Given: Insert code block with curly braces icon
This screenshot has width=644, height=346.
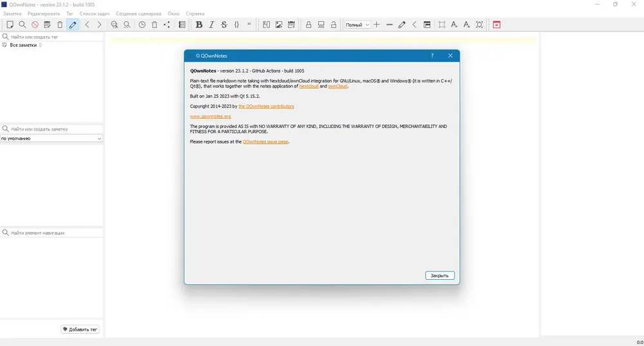Looking at the screenshot, I should (x=236, y=24).
